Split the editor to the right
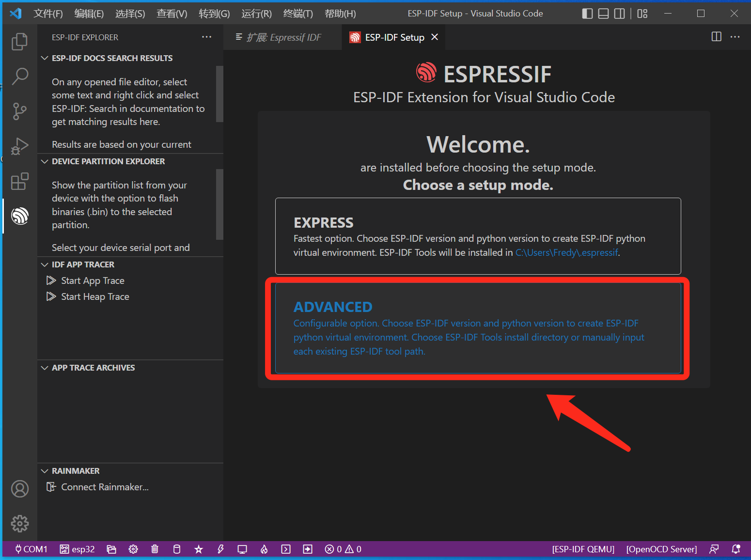The width and height of the screenshot is (751, 560). 717,37
